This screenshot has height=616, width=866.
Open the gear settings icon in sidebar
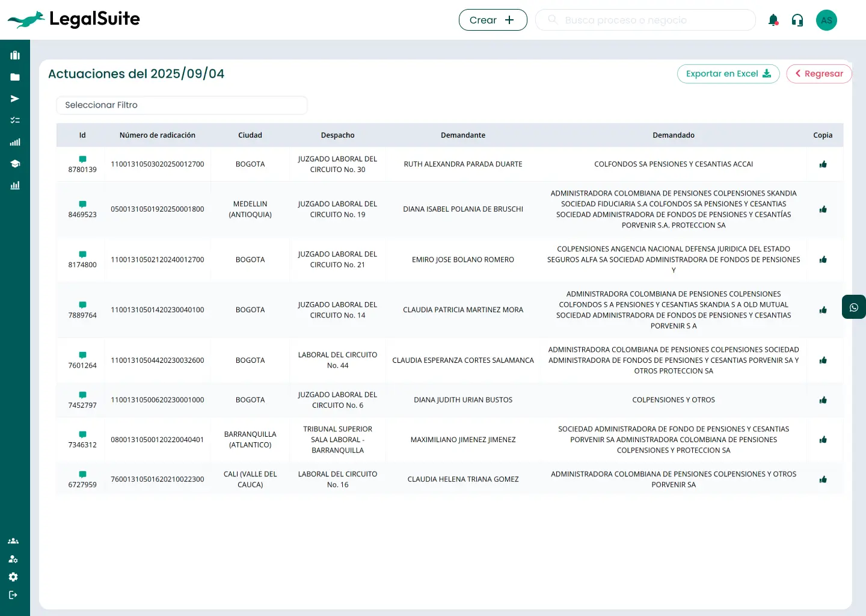[x=13, y=577]
